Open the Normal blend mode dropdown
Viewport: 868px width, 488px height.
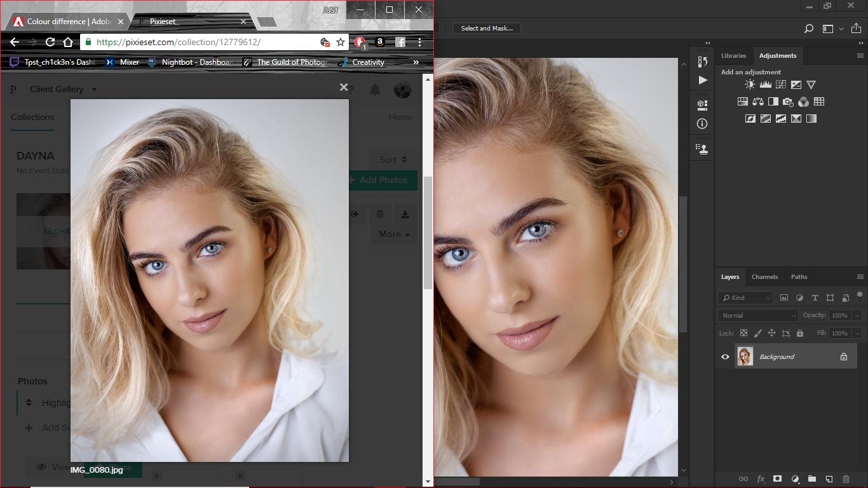tap(758, 315)
